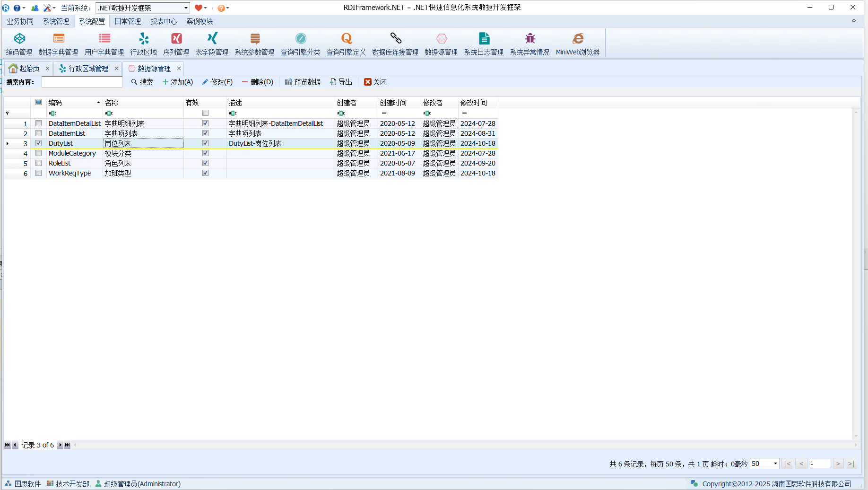Viewport: 868px width, 490px height.
Task: Launch MiniWeb浏览器
Action: 577,44
